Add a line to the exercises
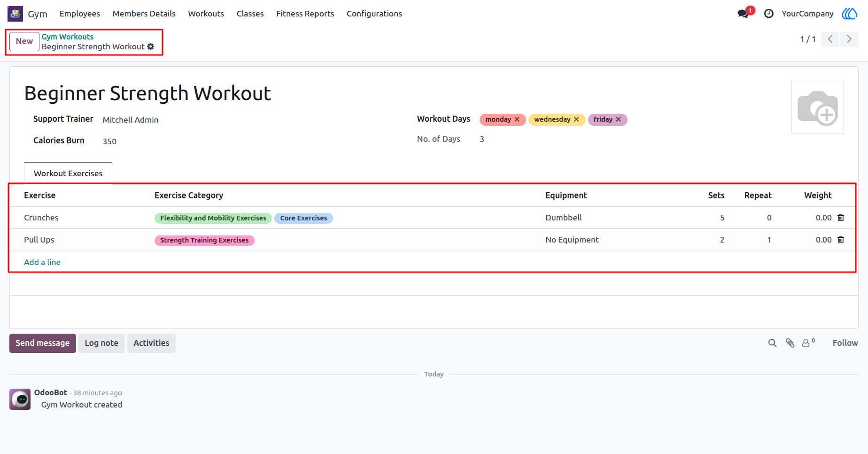The image size is (868, 454). point(42,262)
